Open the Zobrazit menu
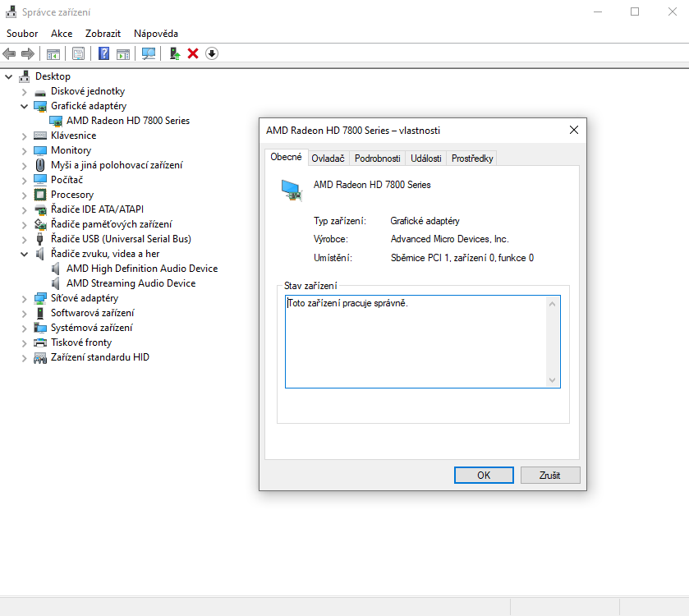689x616 pixels. pyautogui.click(x=103, y=34)
